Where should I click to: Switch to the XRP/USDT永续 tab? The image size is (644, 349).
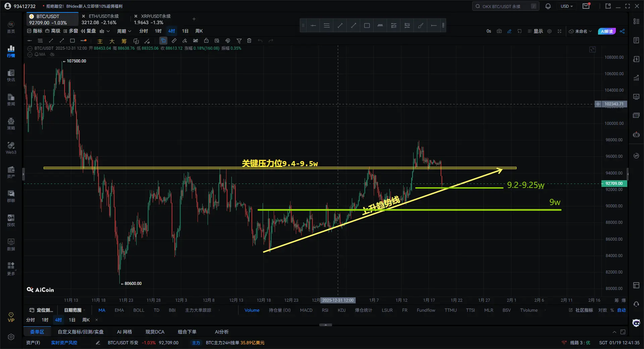tap(152, 19)
